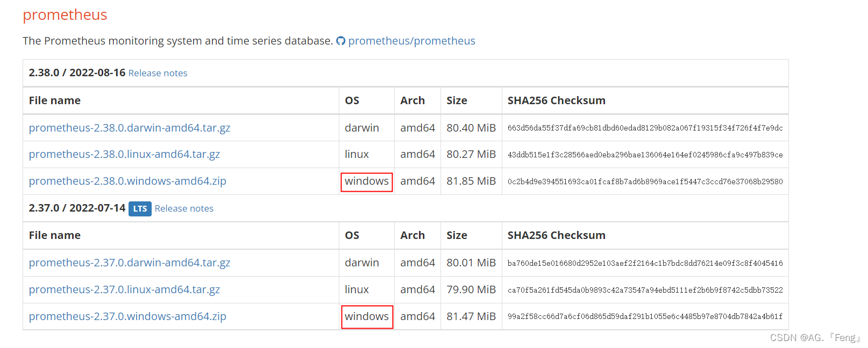The width and height of the screenshot is (868, 348).
Task: Click the File name column header
Action: click(x=54, y=100)
